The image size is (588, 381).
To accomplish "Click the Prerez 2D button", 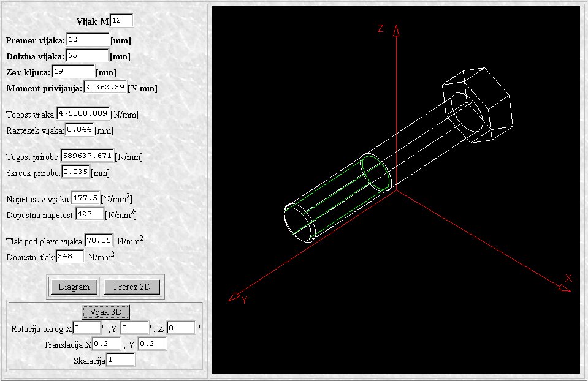I will [x=132, y=287].
